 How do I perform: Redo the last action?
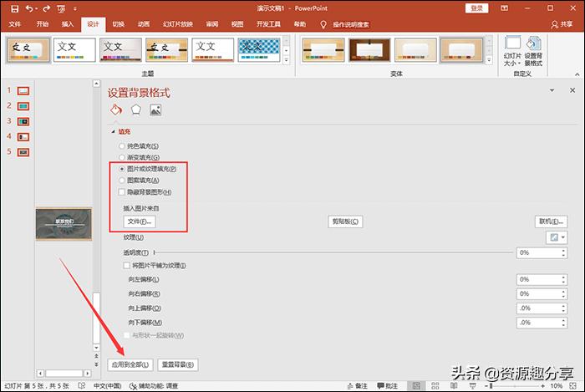tap(47, 8)
